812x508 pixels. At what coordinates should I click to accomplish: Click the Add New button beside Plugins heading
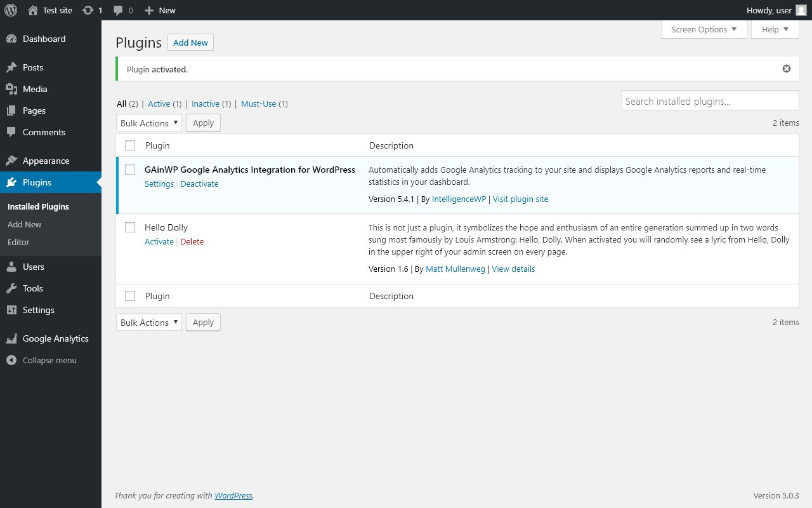point(190,43)
